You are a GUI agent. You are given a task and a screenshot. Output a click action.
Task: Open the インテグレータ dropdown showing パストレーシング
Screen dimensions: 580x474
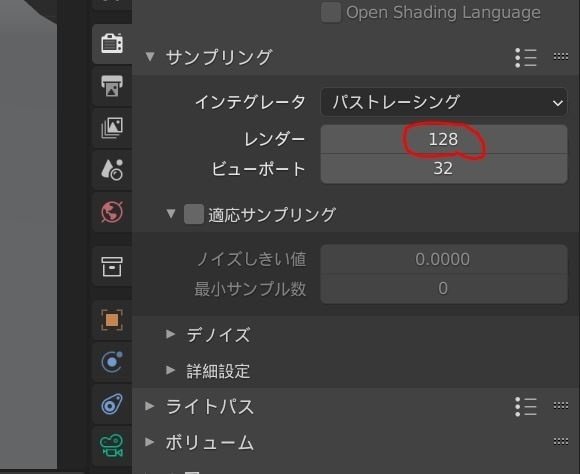click(x=444, y=102)
